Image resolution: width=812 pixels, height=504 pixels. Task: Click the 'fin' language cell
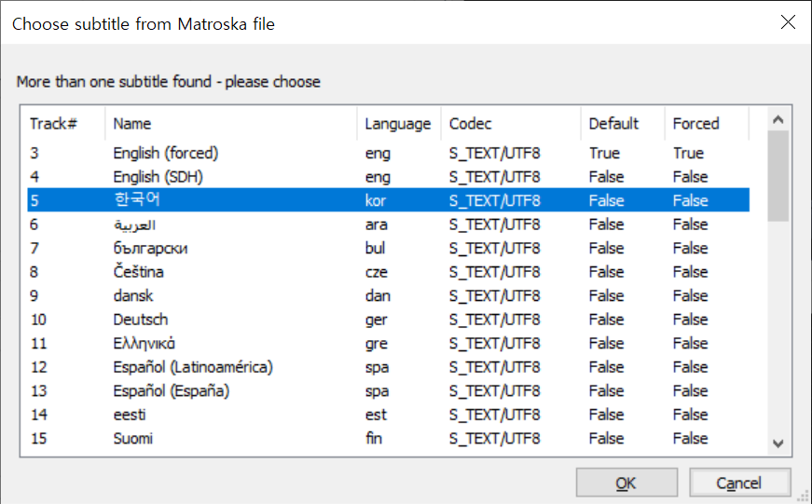(x=374, y=439)
